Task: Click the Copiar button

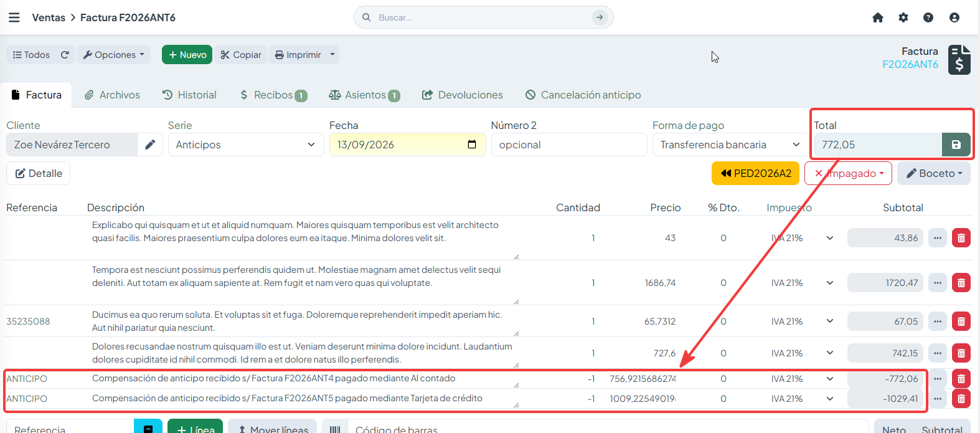Action: pos(241,55)
